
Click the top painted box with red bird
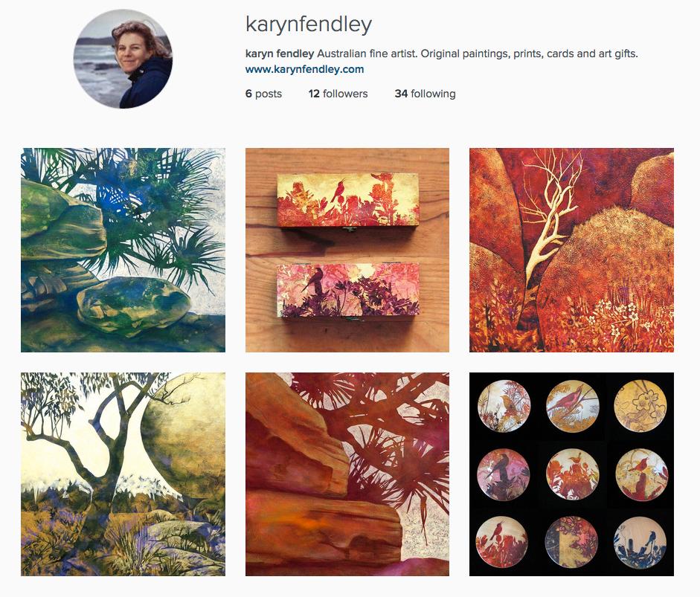pyautogui.click(x=347, y=201)
